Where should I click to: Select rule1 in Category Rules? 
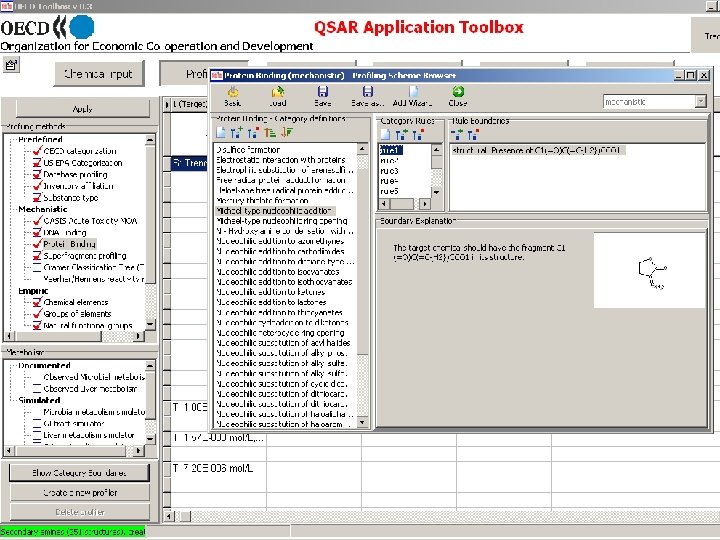(391, 150)
